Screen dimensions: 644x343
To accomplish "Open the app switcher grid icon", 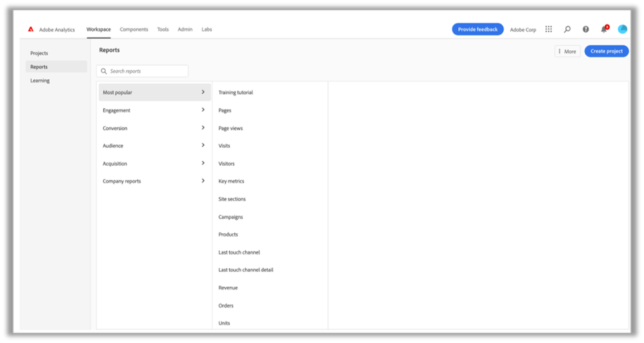I will point(548,29).
